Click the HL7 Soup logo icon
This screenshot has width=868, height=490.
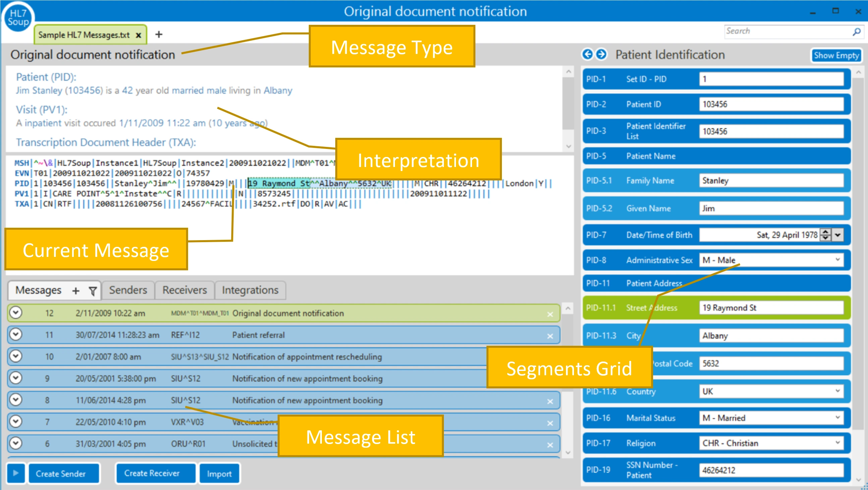[17, 17]
